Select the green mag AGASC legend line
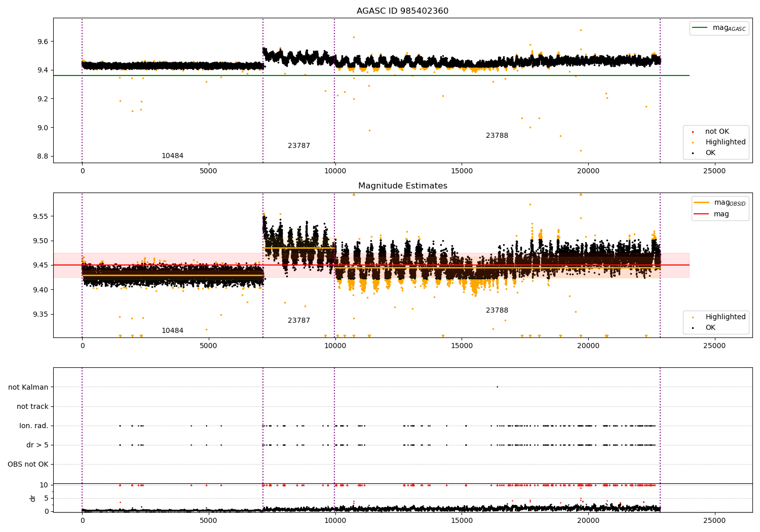The height and width of the screenshot is (532, 760). tap(700, 28)
